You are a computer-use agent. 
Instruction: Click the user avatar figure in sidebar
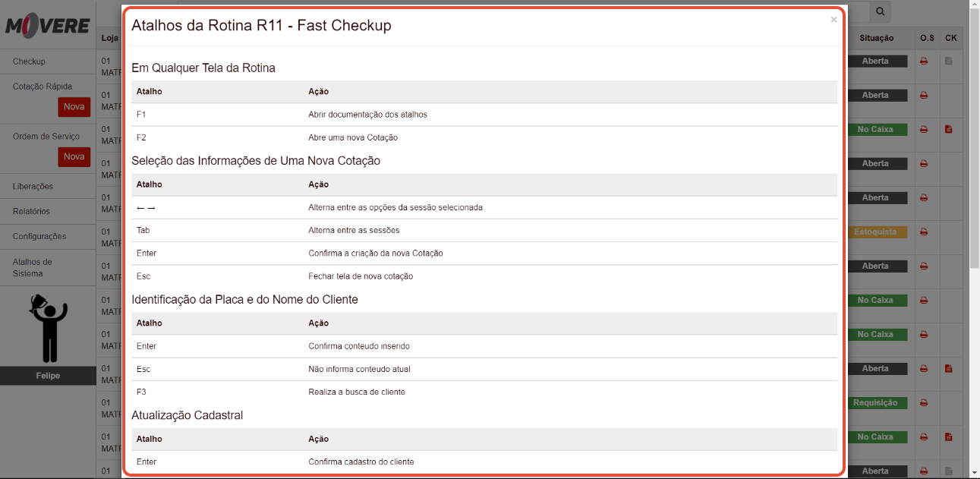click(x=48, y=327)
